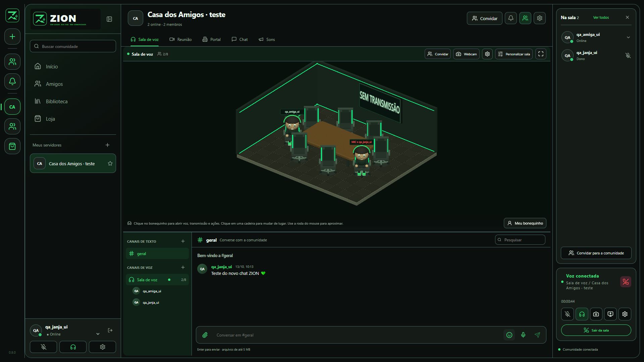
Task: Enter fullscreen for the voice room
Action: coord(541,54)
